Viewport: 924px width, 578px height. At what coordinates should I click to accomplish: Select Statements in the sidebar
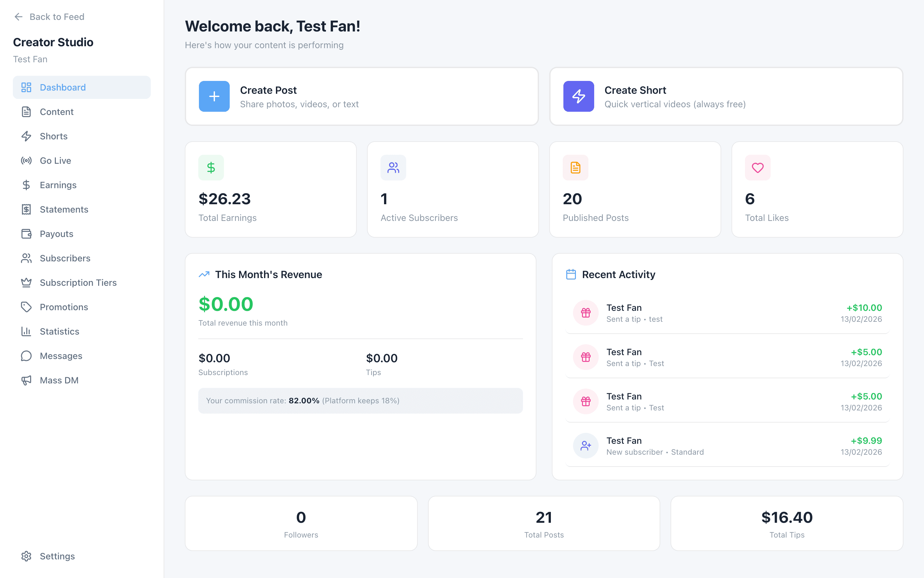(x=82, y=209)
